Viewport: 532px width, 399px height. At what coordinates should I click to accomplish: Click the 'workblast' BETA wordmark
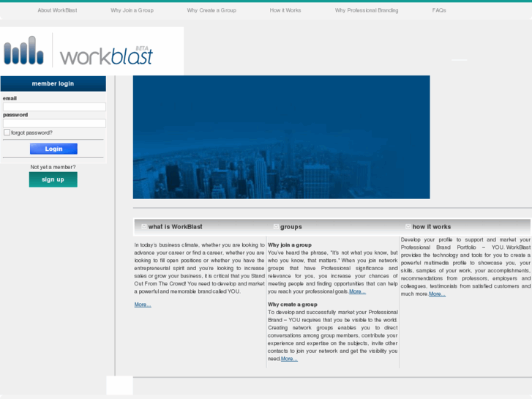point(107,56)
